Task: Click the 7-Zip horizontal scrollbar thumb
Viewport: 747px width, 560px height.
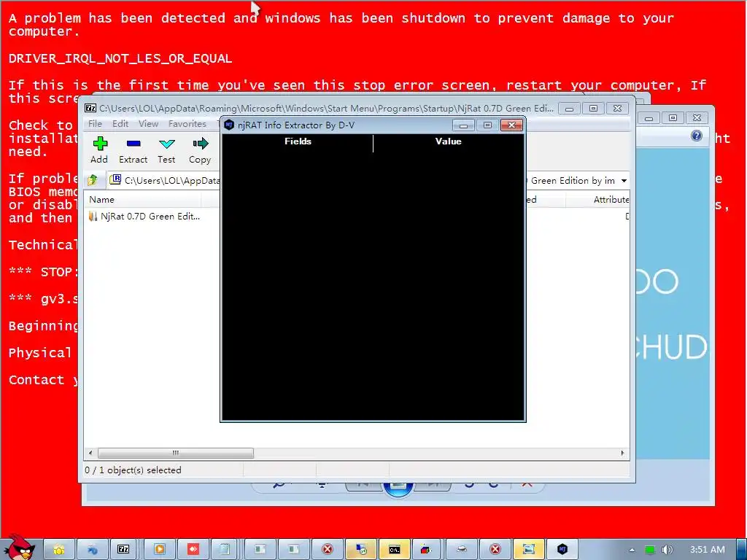Action: click(x=175, y=453)
